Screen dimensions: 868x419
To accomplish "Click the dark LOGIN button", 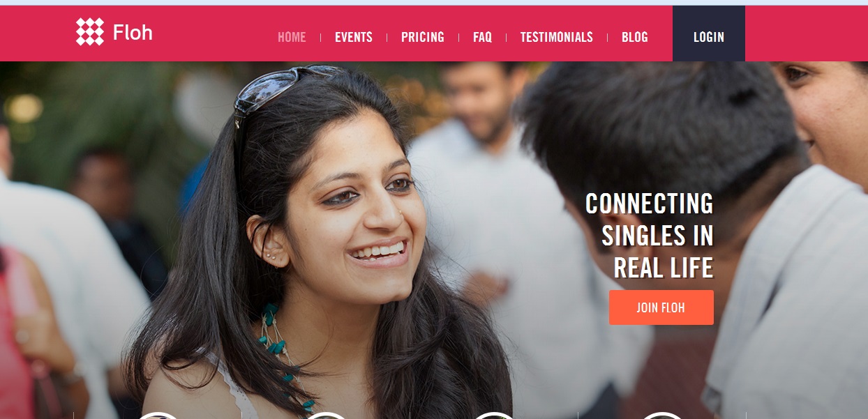I will pos(709,33).
